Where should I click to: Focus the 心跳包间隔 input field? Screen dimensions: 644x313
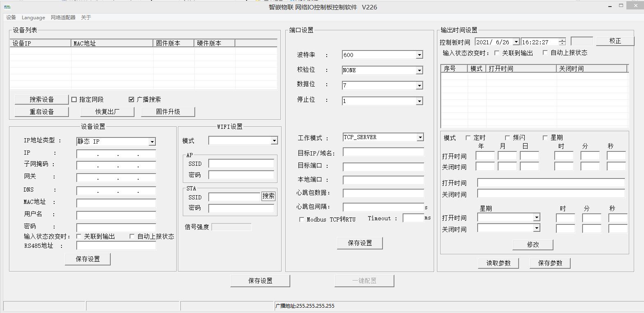coord(383,207)
